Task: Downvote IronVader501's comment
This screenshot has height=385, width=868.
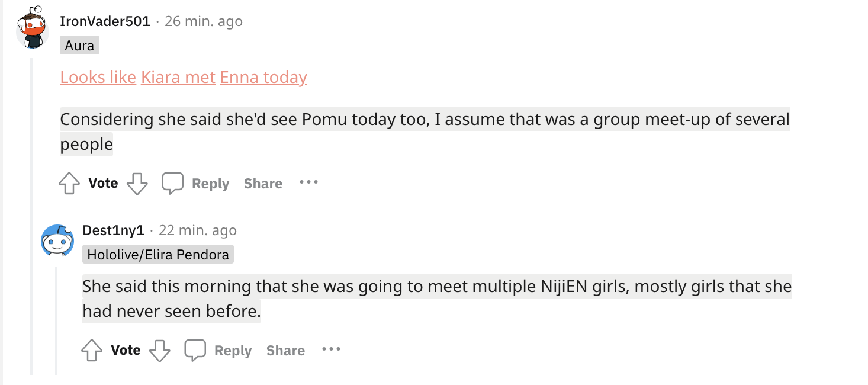Action: click(x=137, y=184)
